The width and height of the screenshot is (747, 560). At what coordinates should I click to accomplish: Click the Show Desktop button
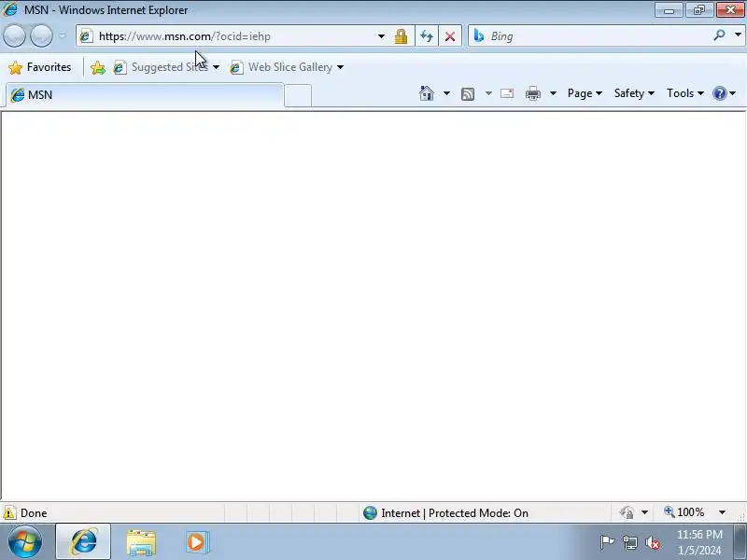click(740, 541)
